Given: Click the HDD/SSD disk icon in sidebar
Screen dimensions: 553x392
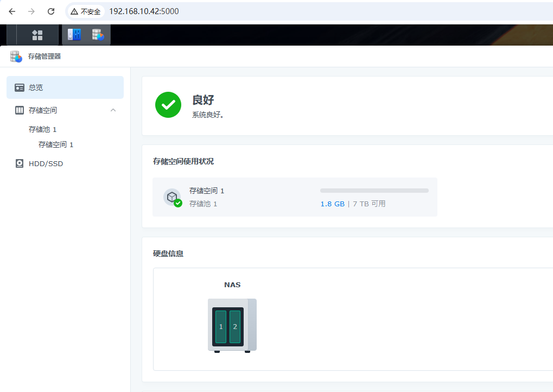Looking at the screenshot, I should (x=20, y=163).
